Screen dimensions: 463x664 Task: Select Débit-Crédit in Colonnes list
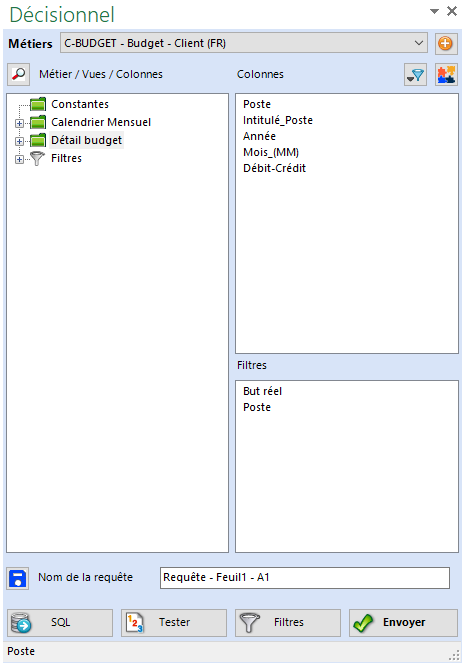[274, 168]
